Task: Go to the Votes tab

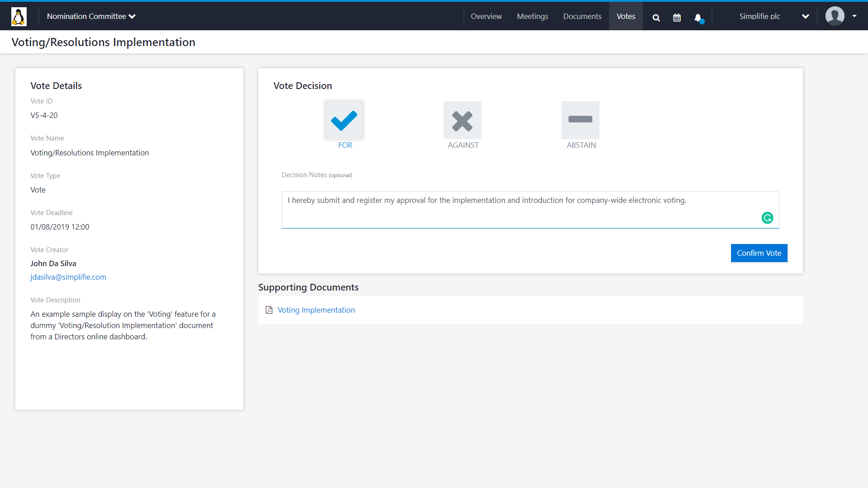Action: pyautogui.click(x=626, y=16)
